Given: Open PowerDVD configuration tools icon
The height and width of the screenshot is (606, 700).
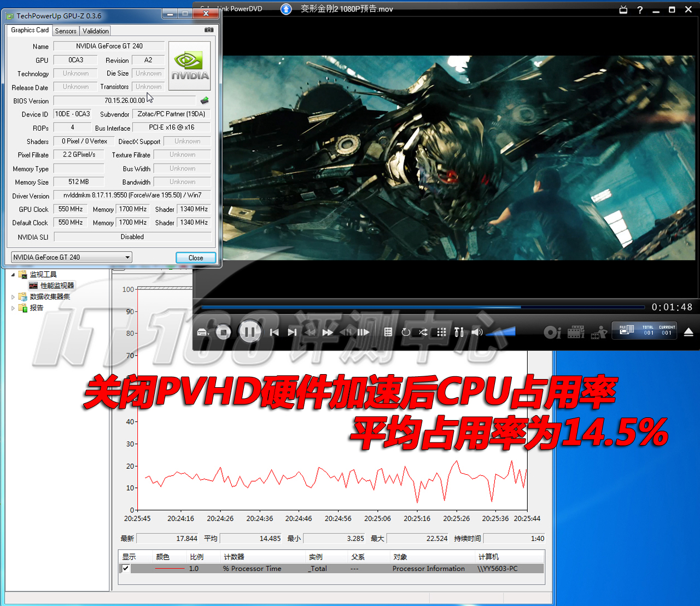Looking at the screenshot, I should point(459,332).
